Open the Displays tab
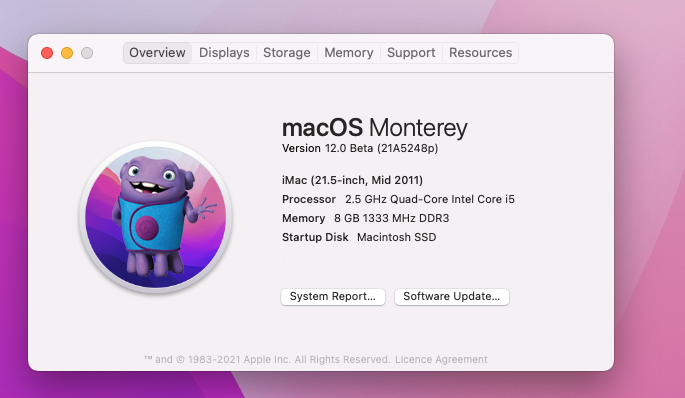685x398 pixels. point(224,53)
